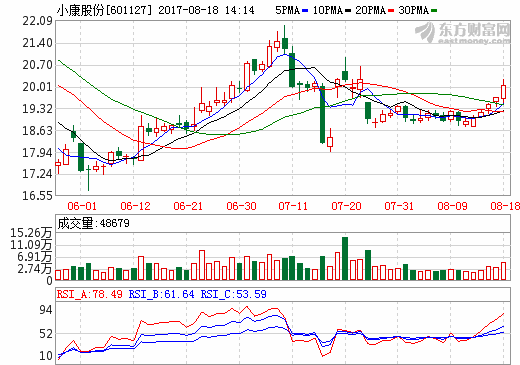Screen dimensions: 520x365
Task: Click the blue 5PMA legend color marker
Action: (305, 11)
